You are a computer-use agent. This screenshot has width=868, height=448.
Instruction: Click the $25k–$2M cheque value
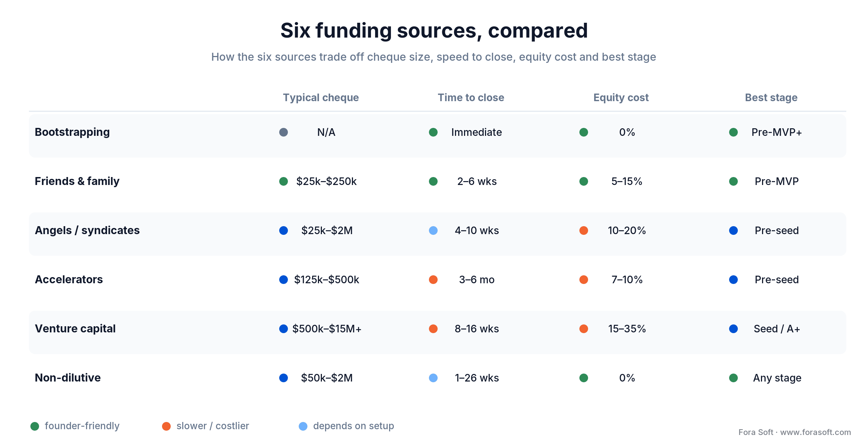[x=327, y=231]
